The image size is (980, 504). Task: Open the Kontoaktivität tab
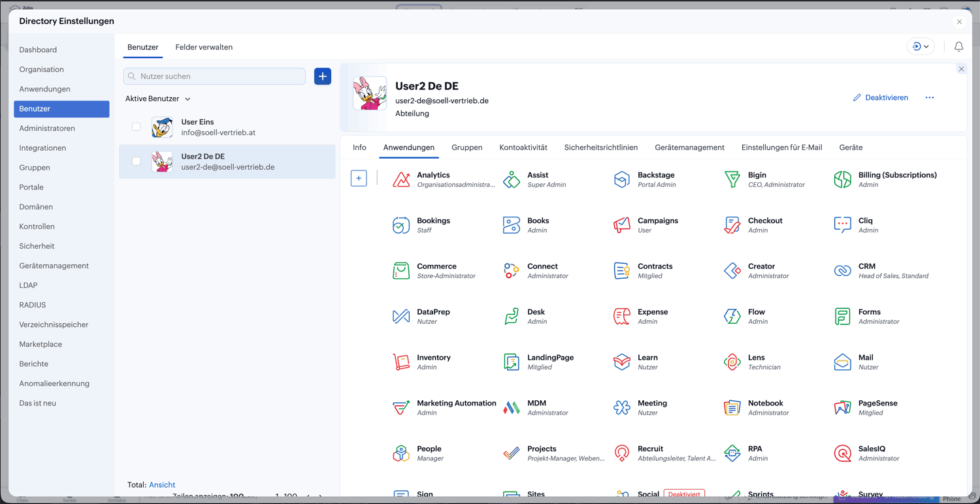pos(523,148)
